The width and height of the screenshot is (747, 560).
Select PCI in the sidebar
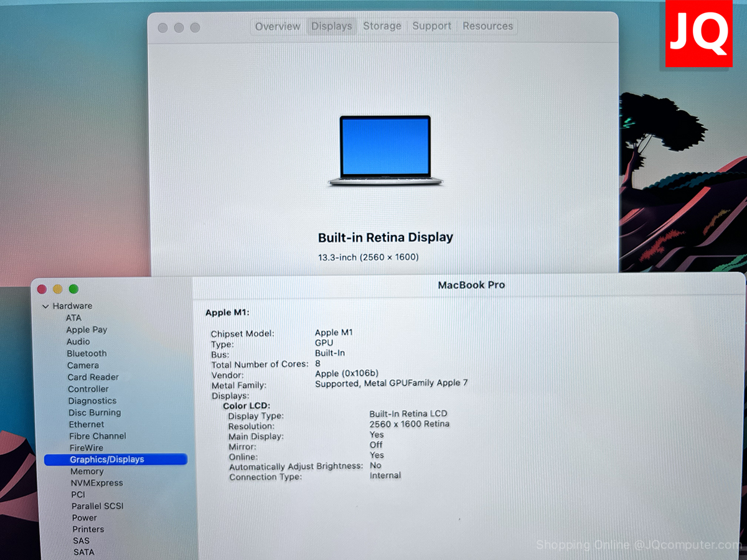click(78, 495)
